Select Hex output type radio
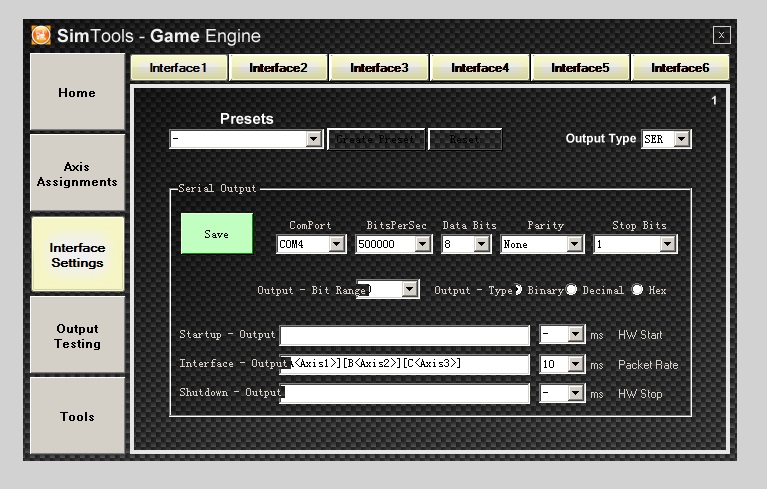The image size is (767, 489). [x=637, y=290]
